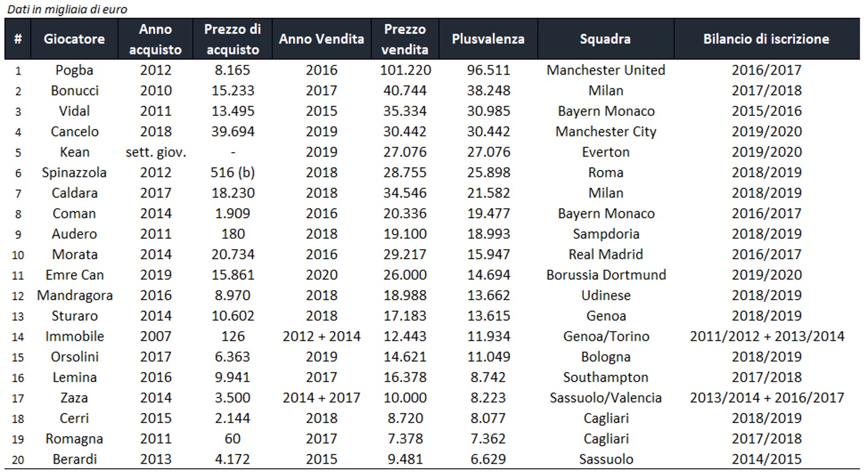The image size is (868, 474).
Task: Click the Dati in migliaia di euro caption
Action: point(67,9)
